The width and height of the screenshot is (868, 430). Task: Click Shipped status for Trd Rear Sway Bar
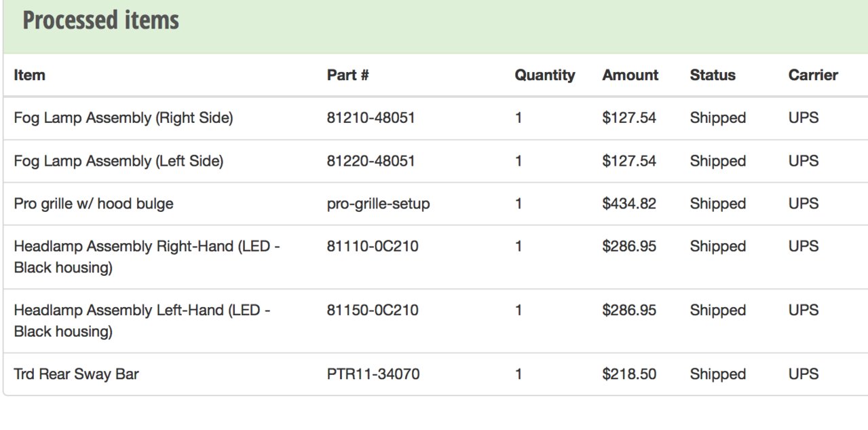point(717,374)
